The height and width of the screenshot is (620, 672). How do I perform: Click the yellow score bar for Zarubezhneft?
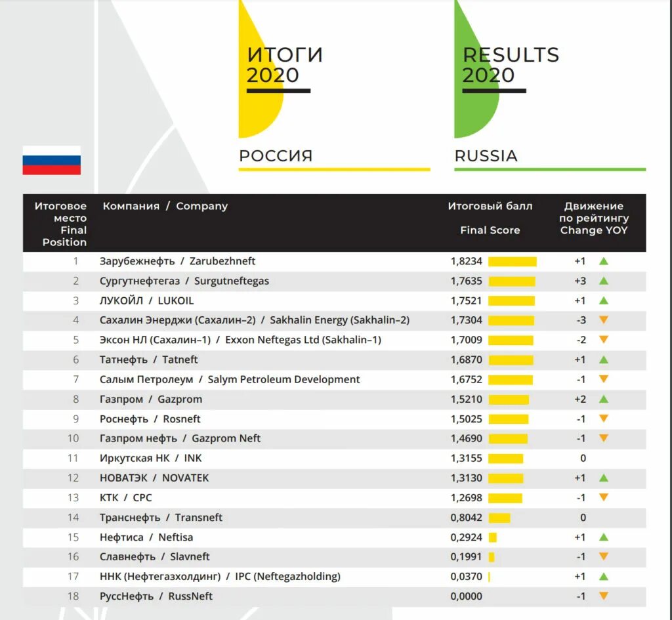[512, 261]
